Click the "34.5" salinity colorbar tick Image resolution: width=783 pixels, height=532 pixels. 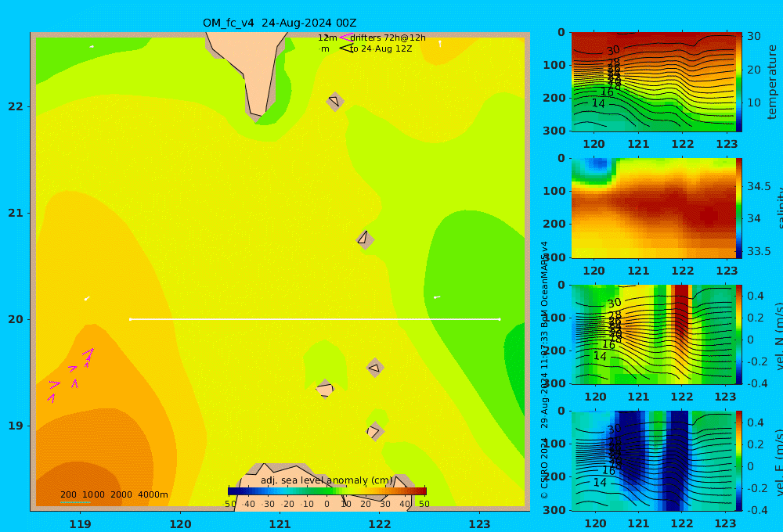tap(759, 186)
